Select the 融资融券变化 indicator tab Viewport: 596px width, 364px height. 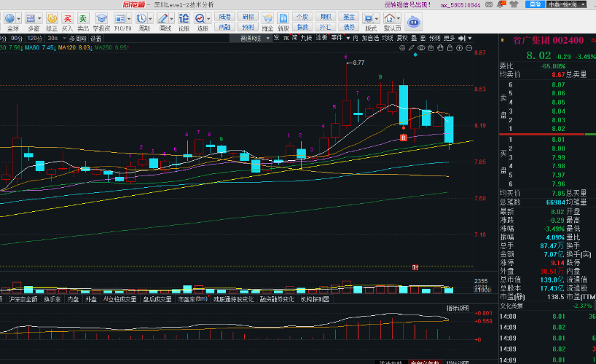tap(277, 299)
